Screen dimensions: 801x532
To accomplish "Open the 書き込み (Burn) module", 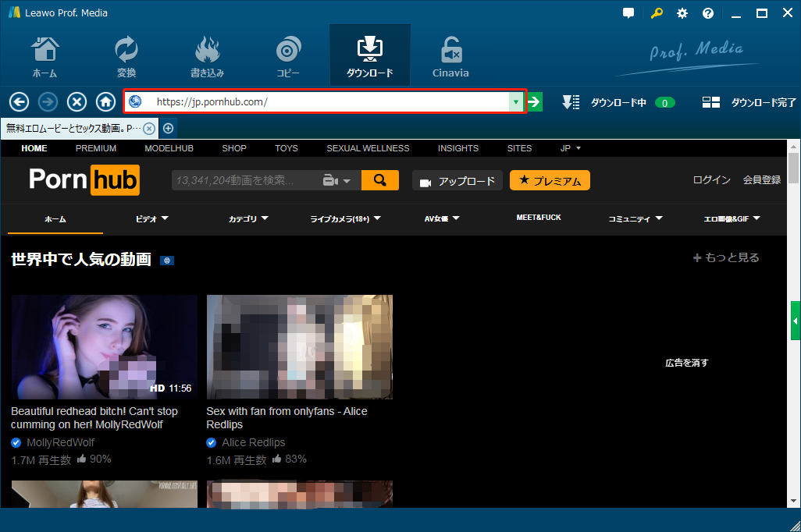I will (207, 57).
